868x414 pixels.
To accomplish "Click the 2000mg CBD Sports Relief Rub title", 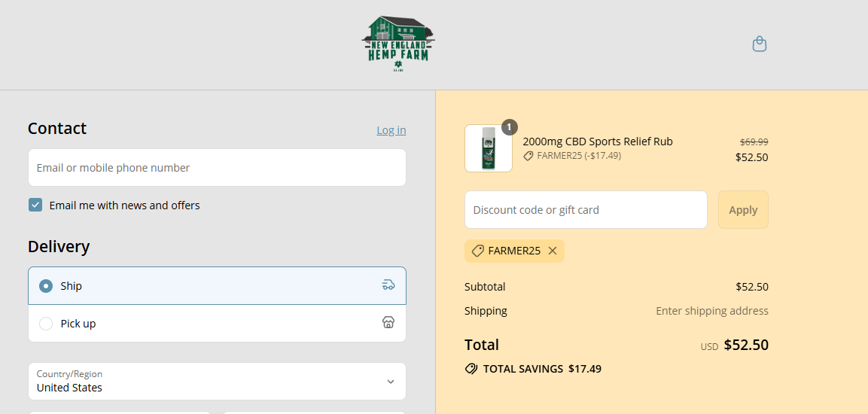I will coord(598,142).
